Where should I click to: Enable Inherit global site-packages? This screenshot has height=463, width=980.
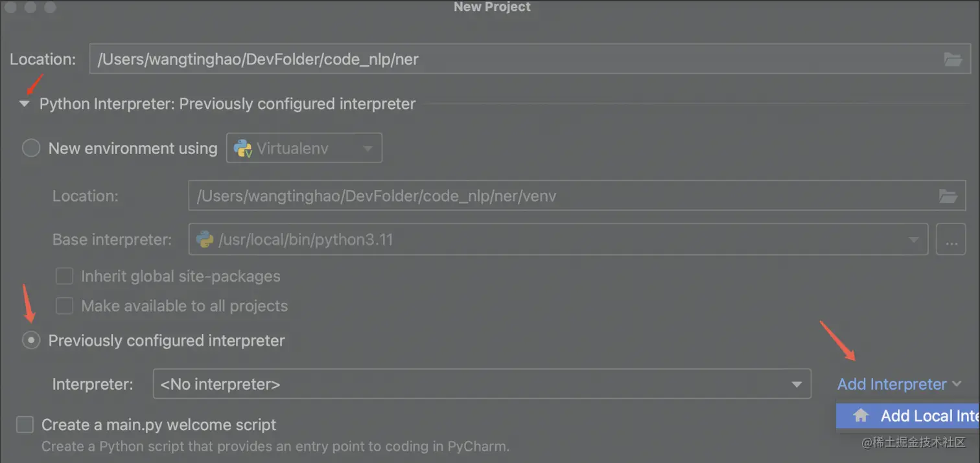[64, 276]
